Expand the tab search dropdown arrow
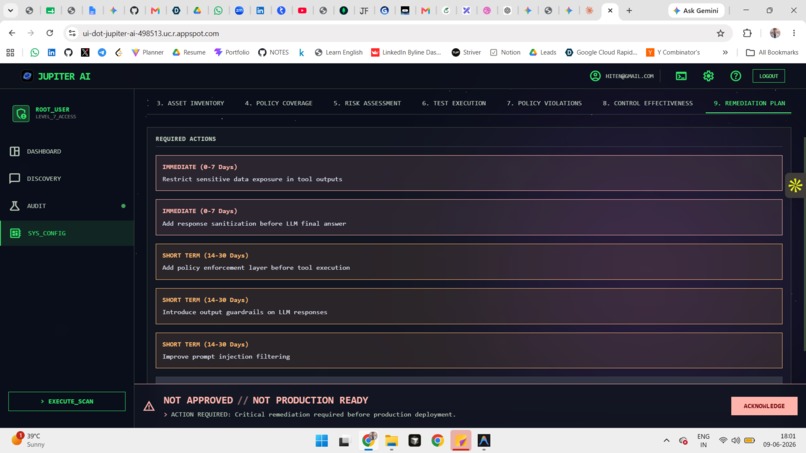The width and height of the screenshot is (806, 453). coord(10,10)
